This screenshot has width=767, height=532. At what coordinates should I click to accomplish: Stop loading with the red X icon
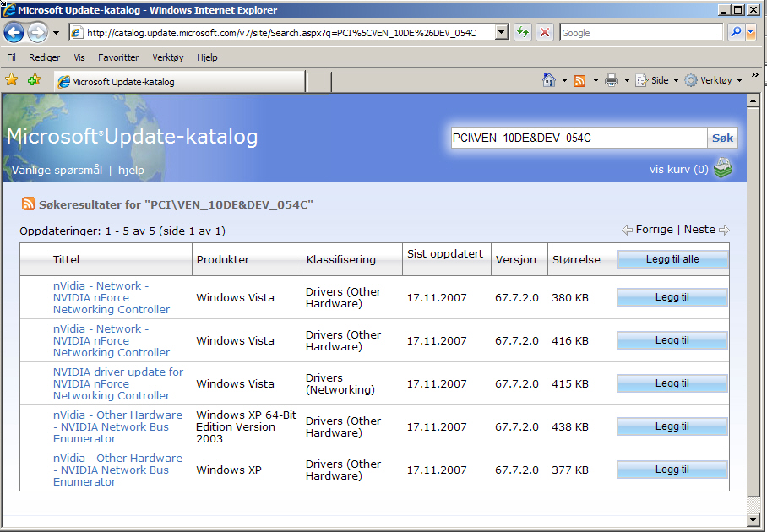[544, 33]
